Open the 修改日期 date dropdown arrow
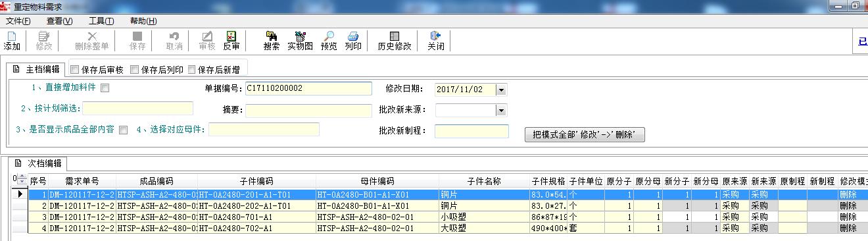Screen dimensions: 868x241 (501, 90)
